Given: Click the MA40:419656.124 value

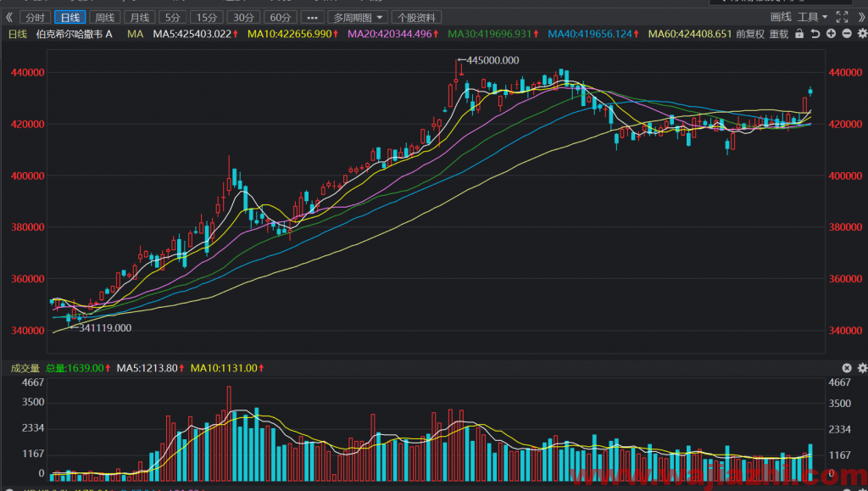Looking at the screenshot, I should pos(590,34).
